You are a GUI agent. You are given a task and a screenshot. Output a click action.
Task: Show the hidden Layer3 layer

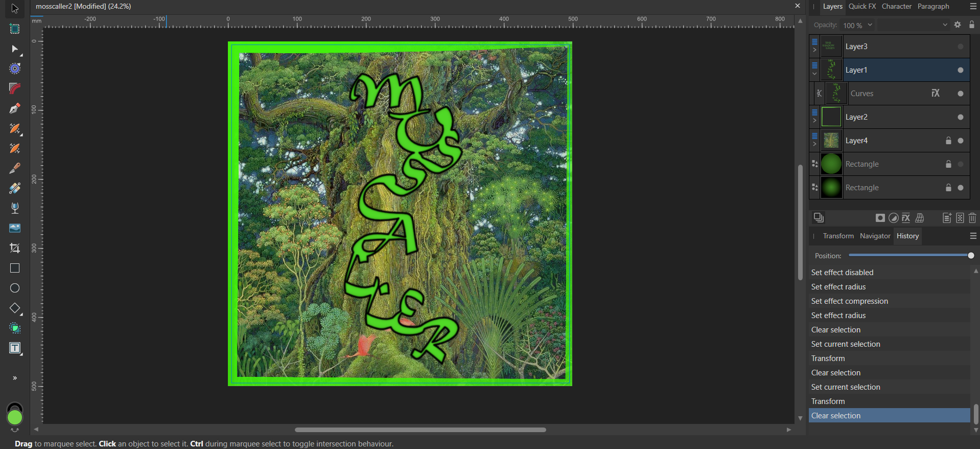pos(961,47)
